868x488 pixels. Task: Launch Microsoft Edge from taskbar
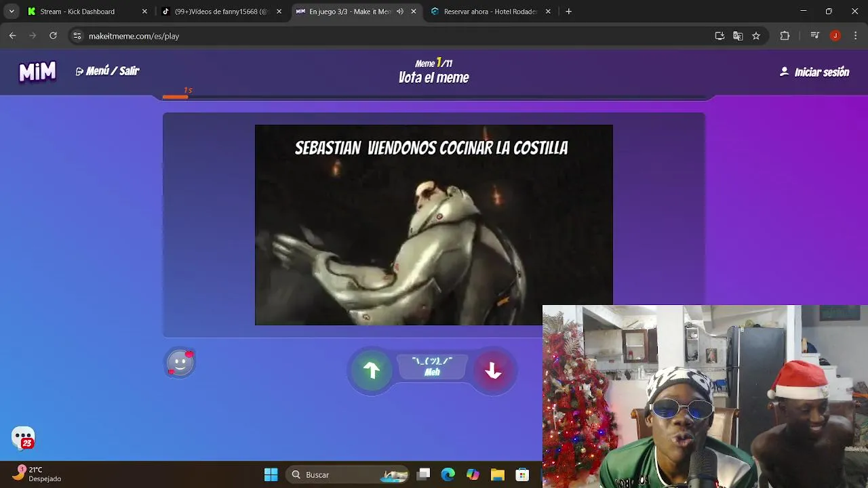click(448, 474)
